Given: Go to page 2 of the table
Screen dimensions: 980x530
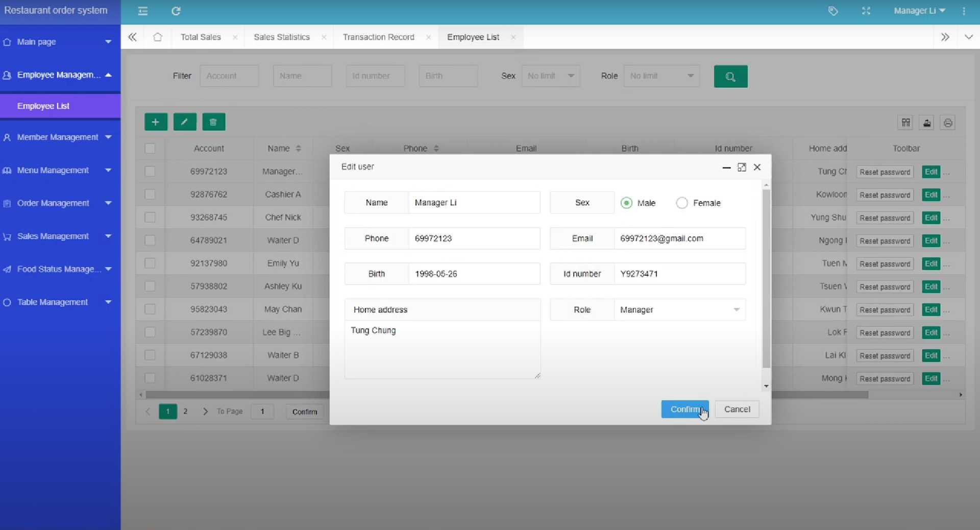Looking at the screenshot, I should [185, 412].
